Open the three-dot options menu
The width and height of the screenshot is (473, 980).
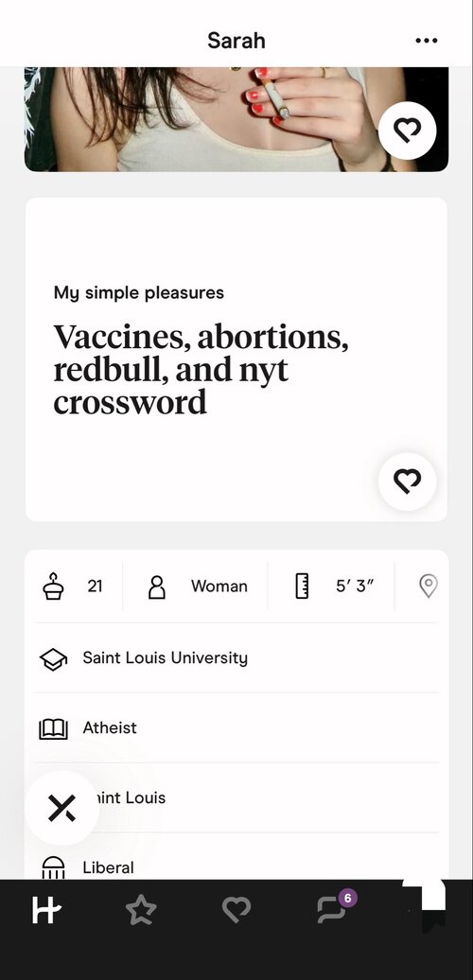(426, 41)
